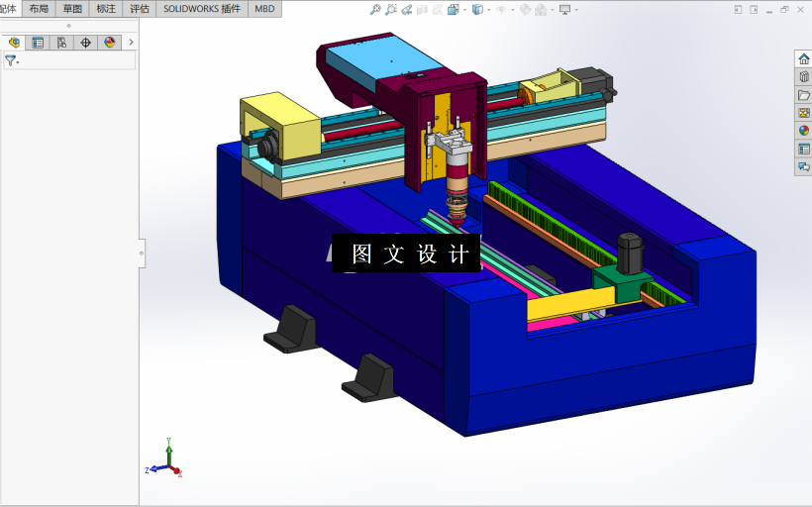Open the ConfigurationManager tab
The image size is (812, 507).
(61, 43)
